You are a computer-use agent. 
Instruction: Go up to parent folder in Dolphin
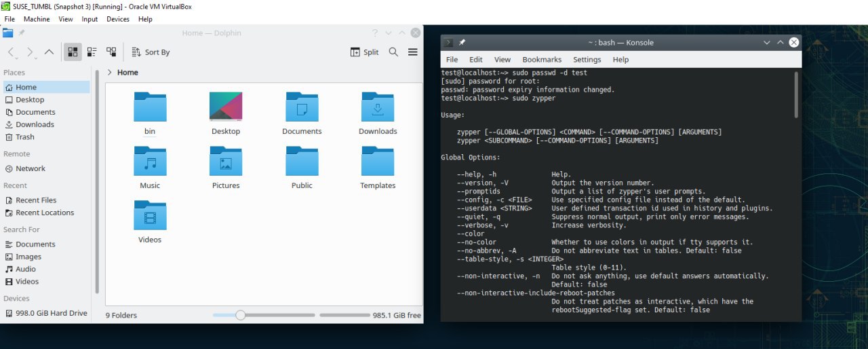[49, 52]
